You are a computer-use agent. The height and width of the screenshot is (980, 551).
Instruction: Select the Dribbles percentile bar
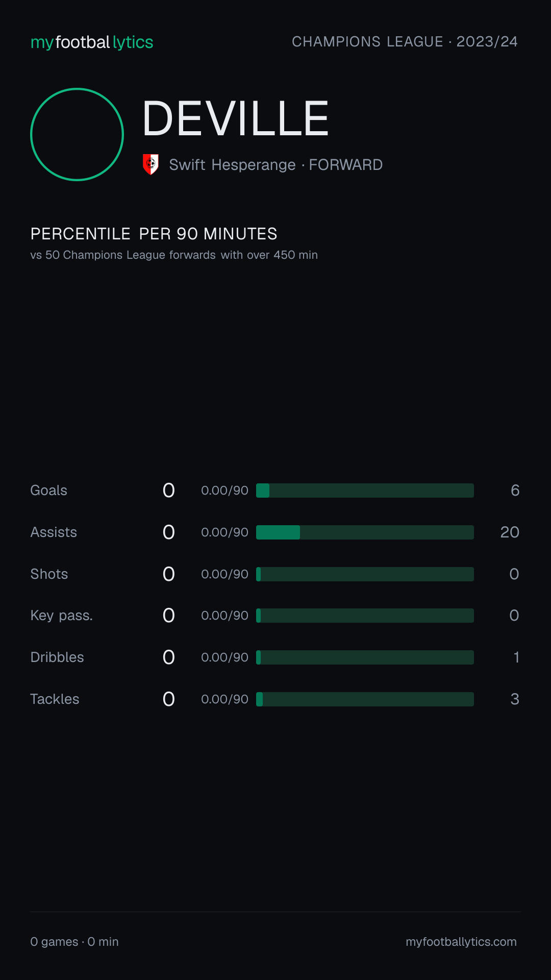click(365, 657)
